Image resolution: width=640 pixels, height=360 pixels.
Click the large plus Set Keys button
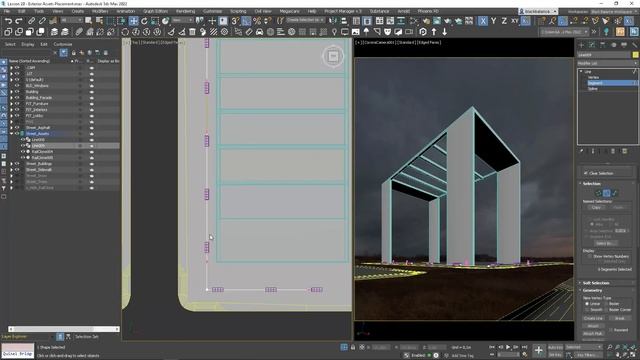[538, 350]
